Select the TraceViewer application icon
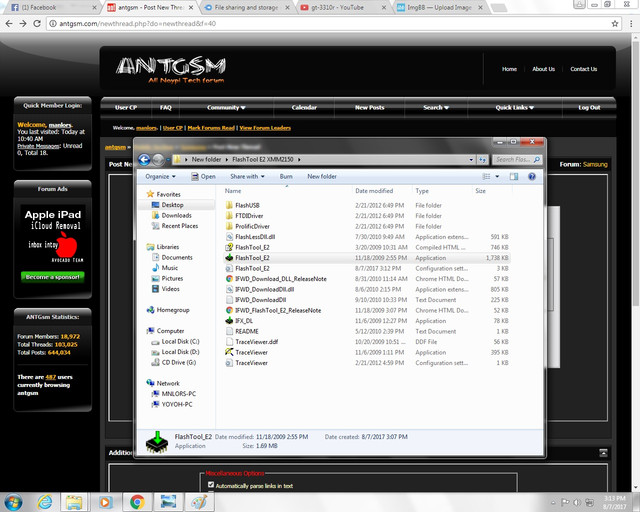This screenshot has height=512, width=640. click(229, 352)
